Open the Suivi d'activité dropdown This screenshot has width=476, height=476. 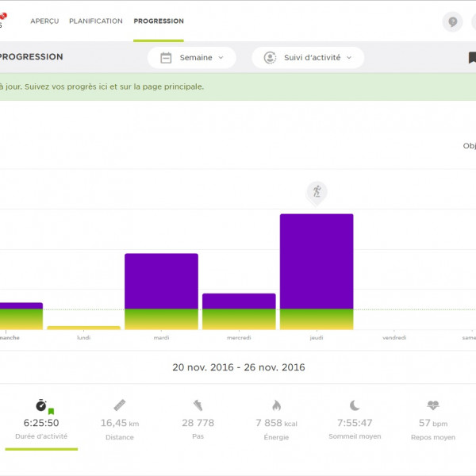(x=308, y=57)
